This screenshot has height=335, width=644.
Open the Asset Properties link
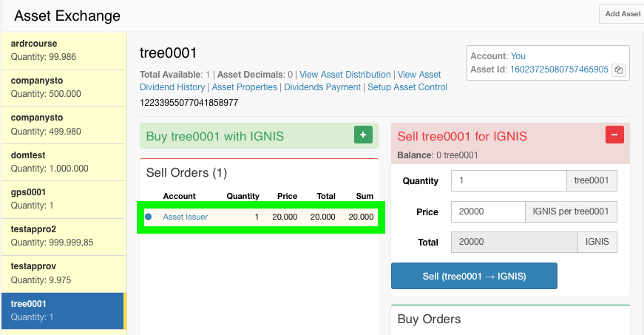click(x=245, y=87)
